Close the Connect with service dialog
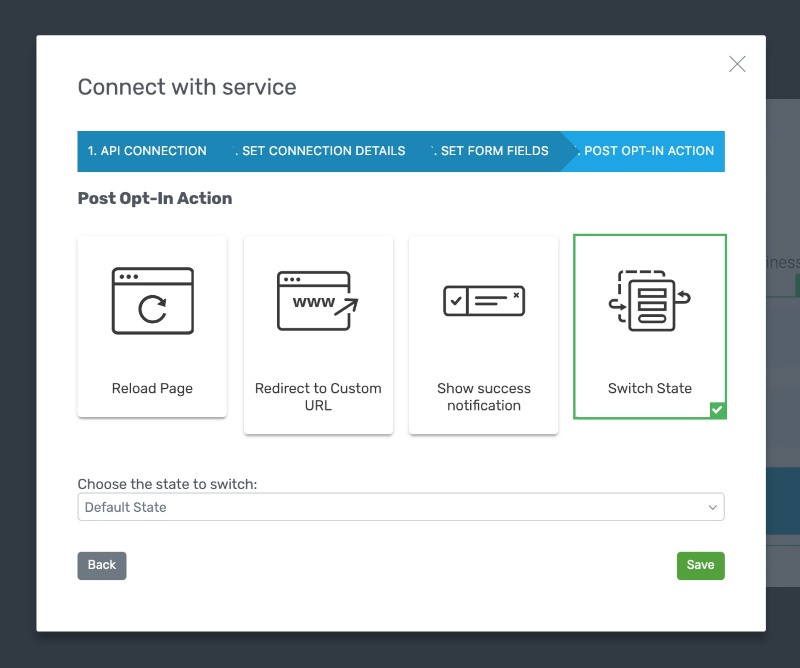Viewport: 800px width, 668px height. [737, 64]
